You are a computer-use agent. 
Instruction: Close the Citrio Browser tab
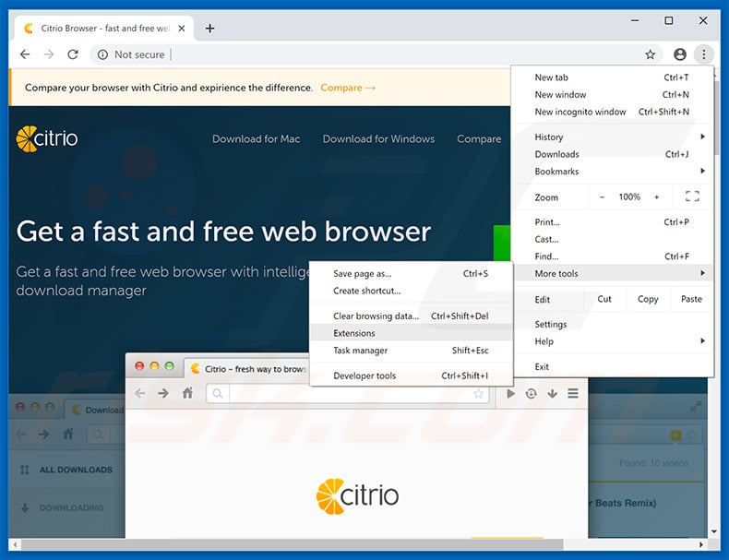click(182, 29)
